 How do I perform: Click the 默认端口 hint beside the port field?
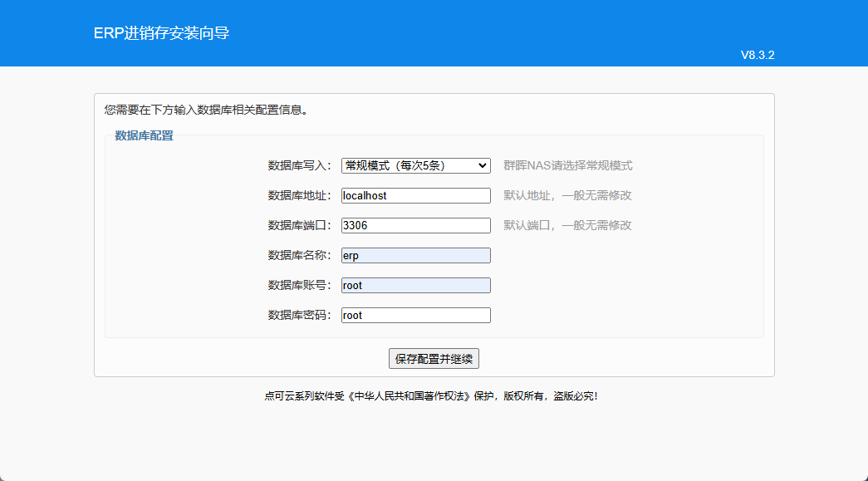[x=567, y=225]
